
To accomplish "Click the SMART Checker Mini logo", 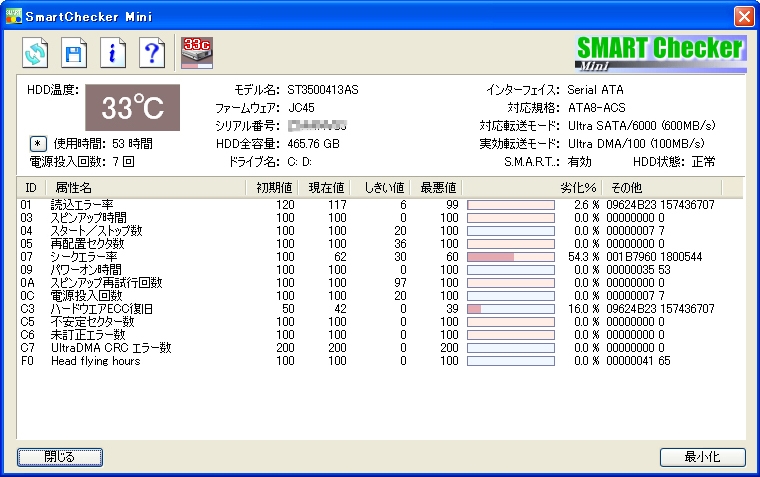I will pos(660,52).
